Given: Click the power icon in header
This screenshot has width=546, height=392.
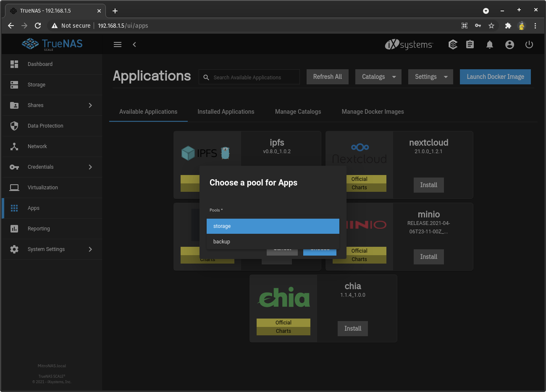Looking at the screenshot, I should point(529,44).
